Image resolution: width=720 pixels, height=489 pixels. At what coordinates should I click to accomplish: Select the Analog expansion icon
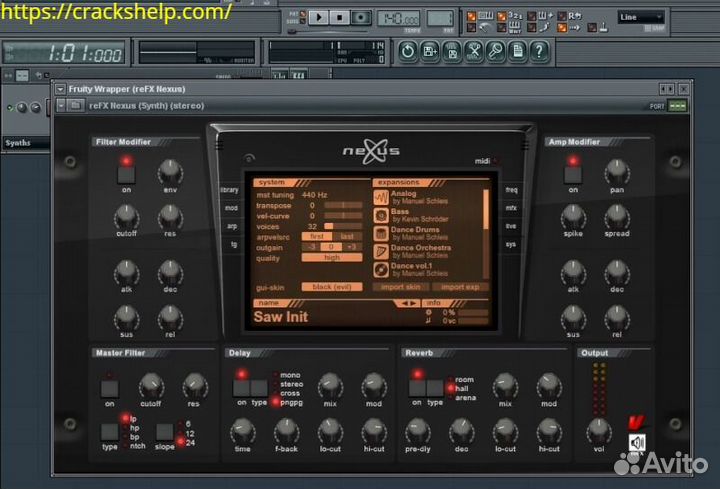[x=381, y=197]
